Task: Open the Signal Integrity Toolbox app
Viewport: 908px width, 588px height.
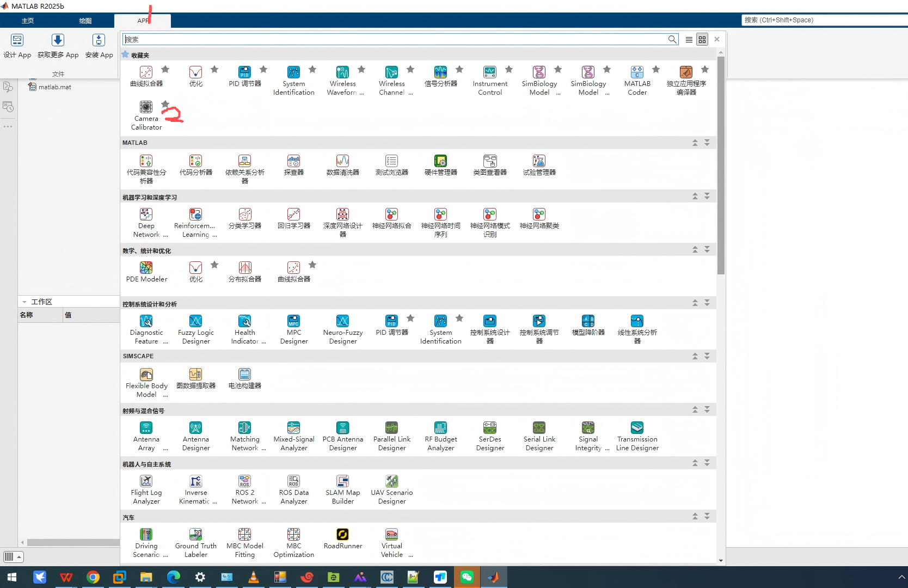Action: [x=588, y=436]
